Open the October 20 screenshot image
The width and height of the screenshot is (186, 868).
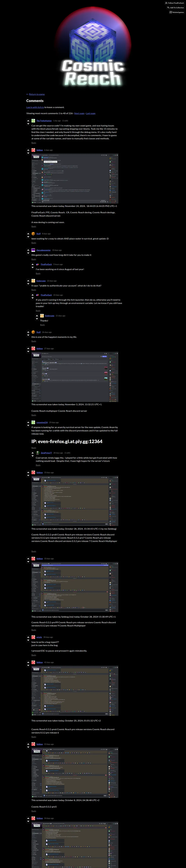click(x=75, y=691)
